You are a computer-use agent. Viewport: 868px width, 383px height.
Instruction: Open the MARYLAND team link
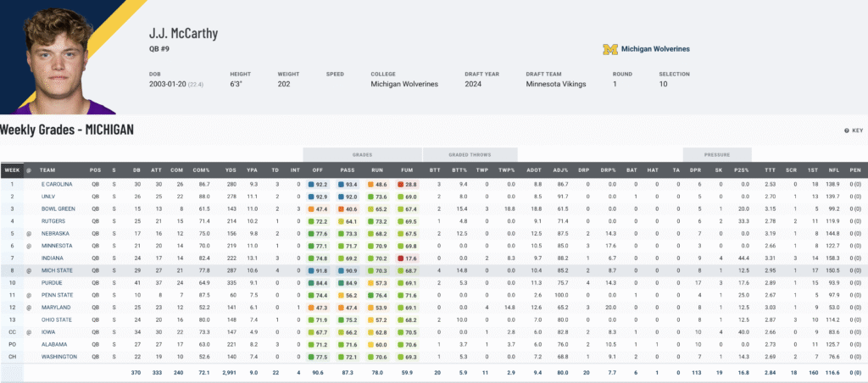coord(54,308)
